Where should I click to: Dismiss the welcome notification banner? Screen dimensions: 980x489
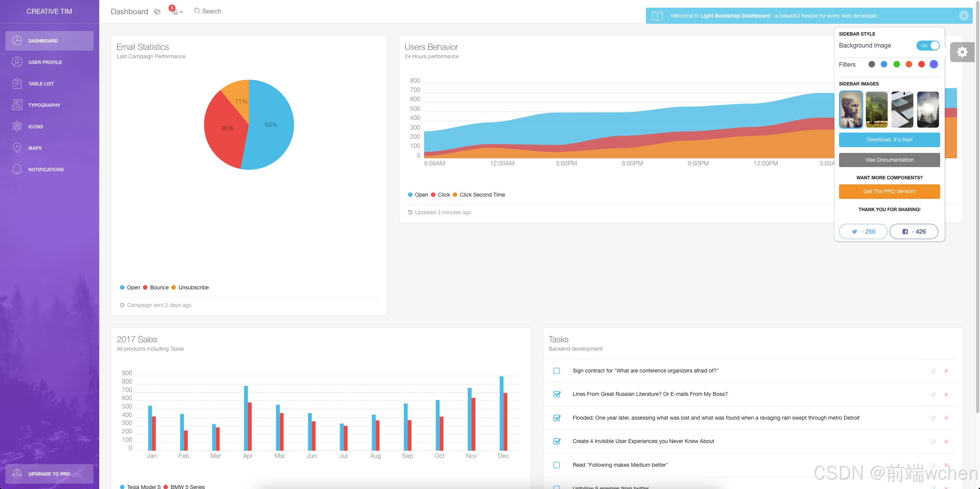tap(964, 16)
